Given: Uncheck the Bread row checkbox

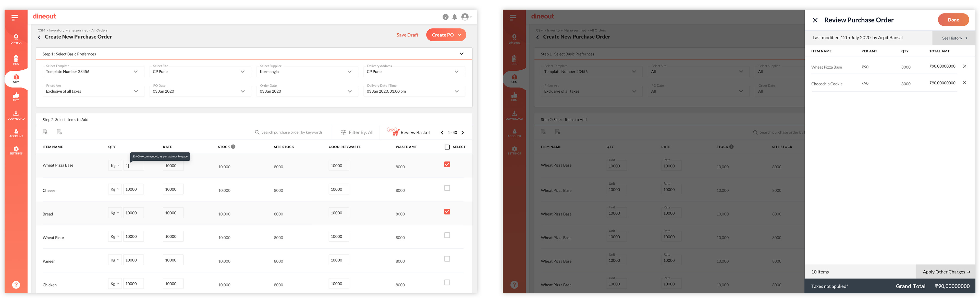Looking at the screenshot, I should pyautogui.click(x=447, y=211).
